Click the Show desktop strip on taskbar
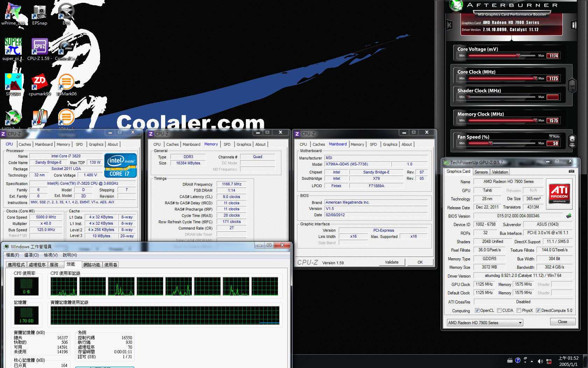 tap(586, 361)
